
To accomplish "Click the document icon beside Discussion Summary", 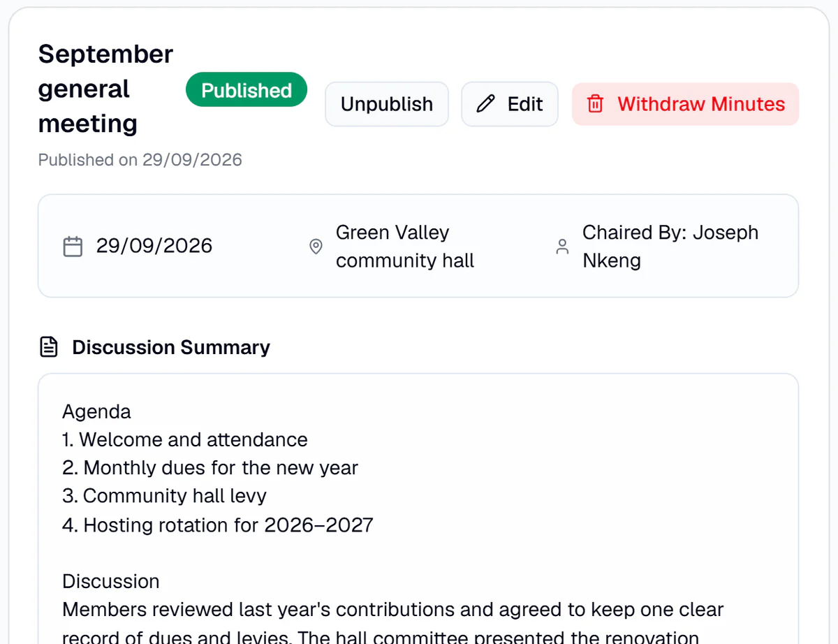I will point(48,347).
